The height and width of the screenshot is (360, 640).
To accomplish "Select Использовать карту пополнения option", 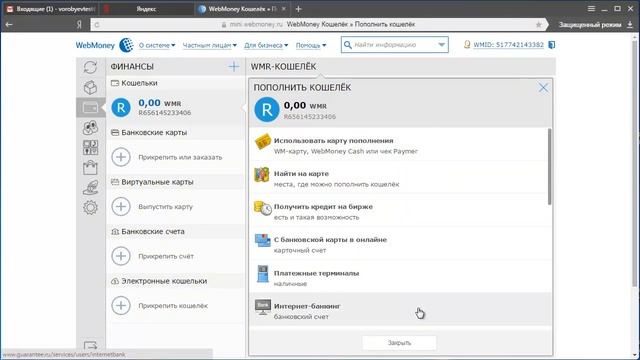I will pyautogui.click(x=399, y=144).
